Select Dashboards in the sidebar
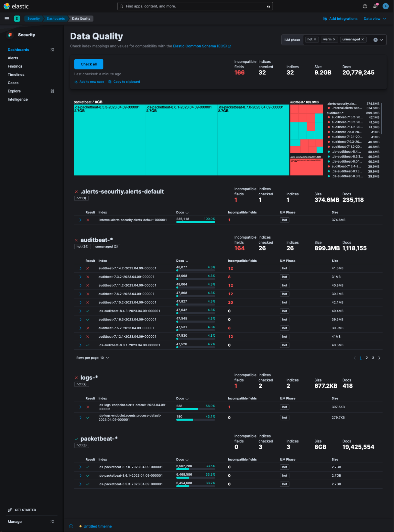This screenshot has width=394, height=532. coord(18,50)
